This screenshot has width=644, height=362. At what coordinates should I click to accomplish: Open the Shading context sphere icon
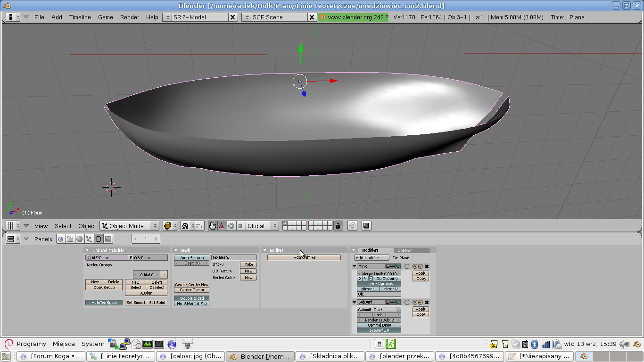click(x=79, y=239)
